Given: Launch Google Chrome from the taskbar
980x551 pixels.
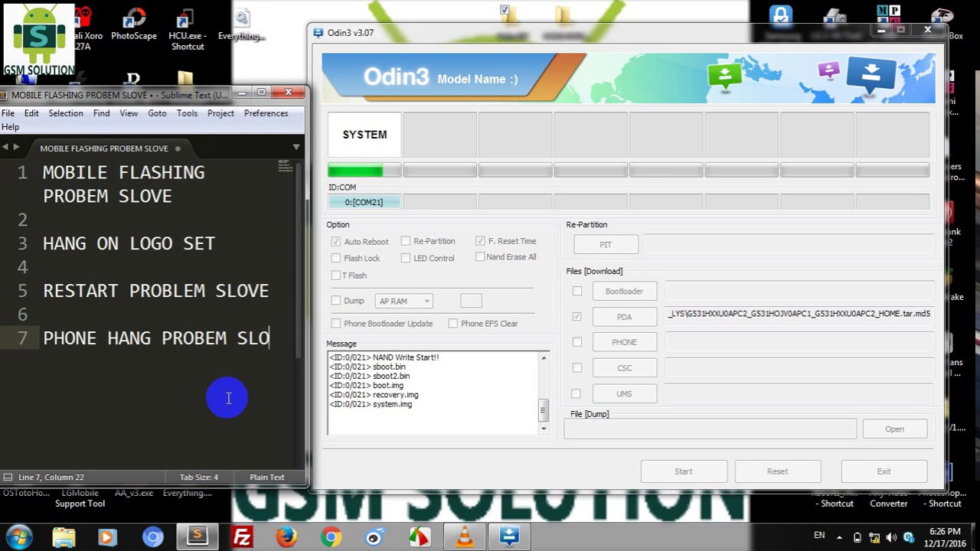Looking at the screenshot, I should [331, 537].
